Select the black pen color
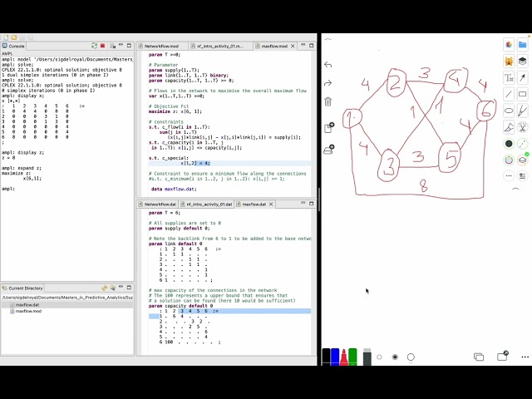 pos(326,357)
